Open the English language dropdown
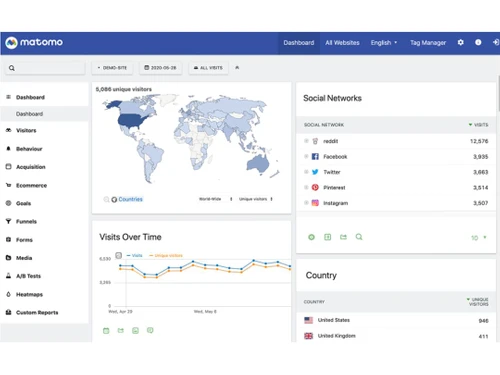This screenshot has height=375, width=500. pyautogui.click(x=384, y=43)
